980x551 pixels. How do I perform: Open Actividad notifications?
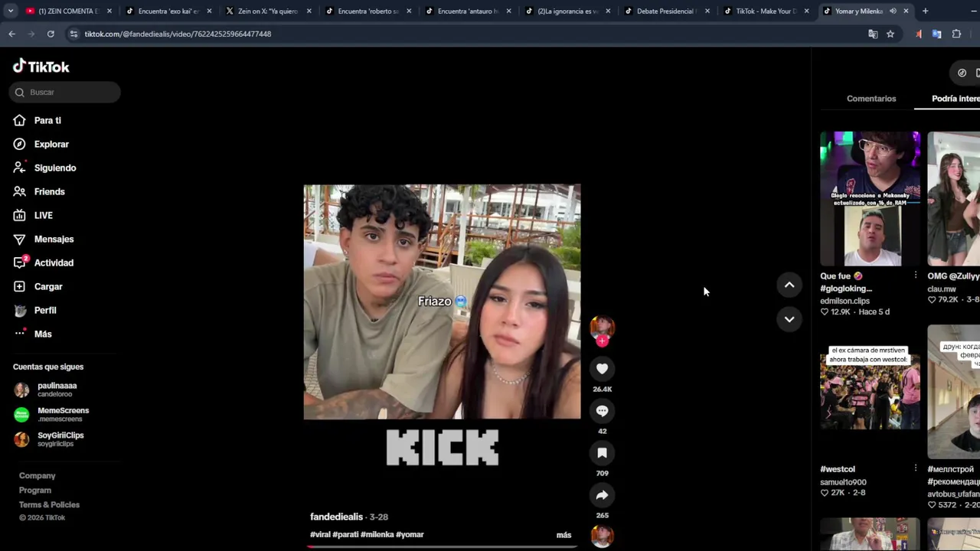point(54,262)
